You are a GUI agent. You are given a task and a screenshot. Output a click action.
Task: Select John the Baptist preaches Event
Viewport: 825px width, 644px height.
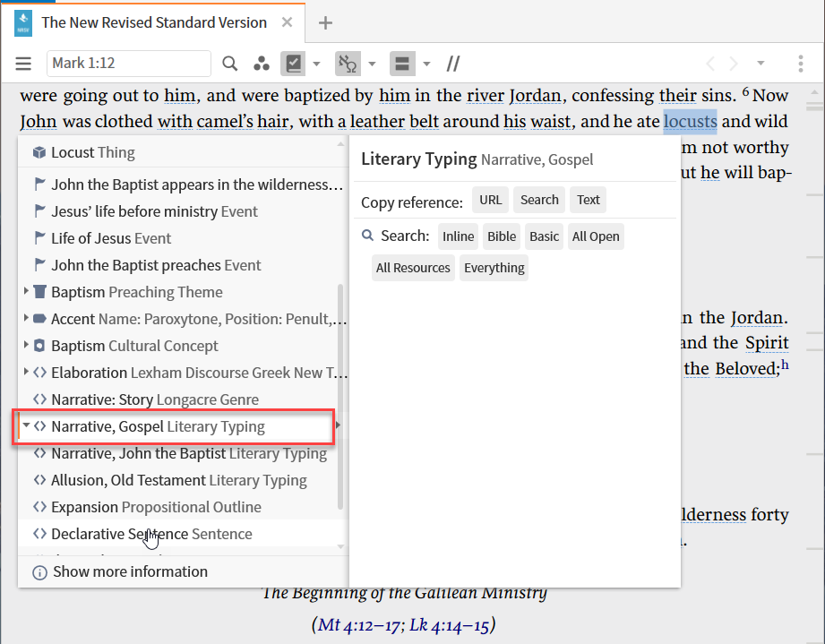[182, 265]
